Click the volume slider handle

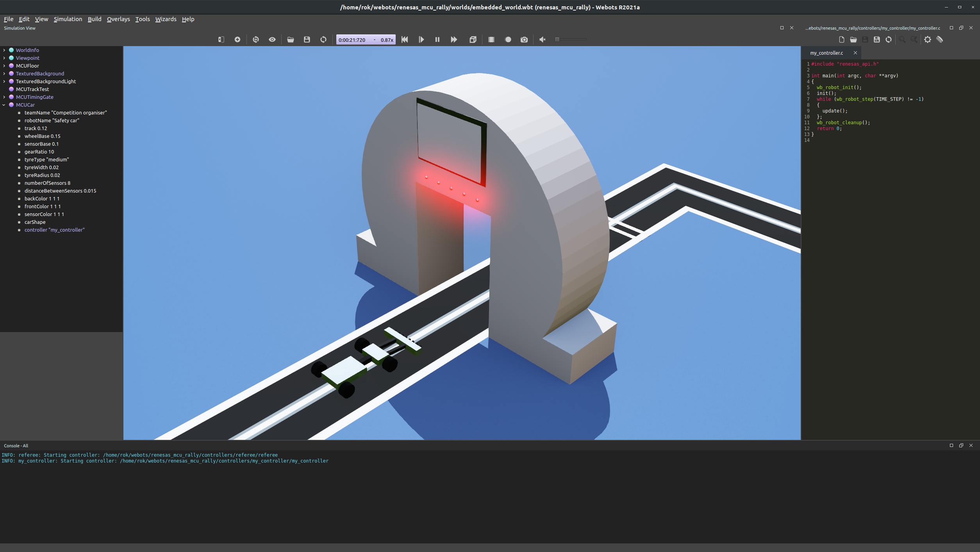pyautogui.click(x=557, y=39)
